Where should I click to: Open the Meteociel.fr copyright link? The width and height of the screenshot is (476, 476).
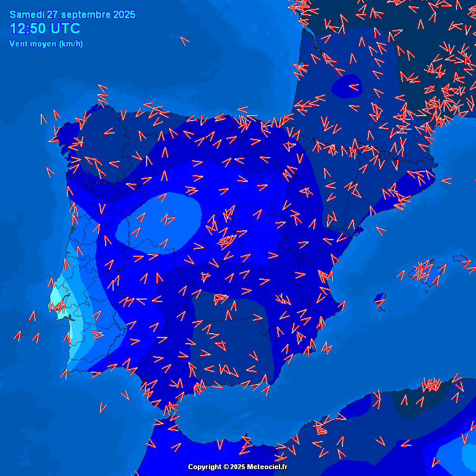[x=268, y=467]
